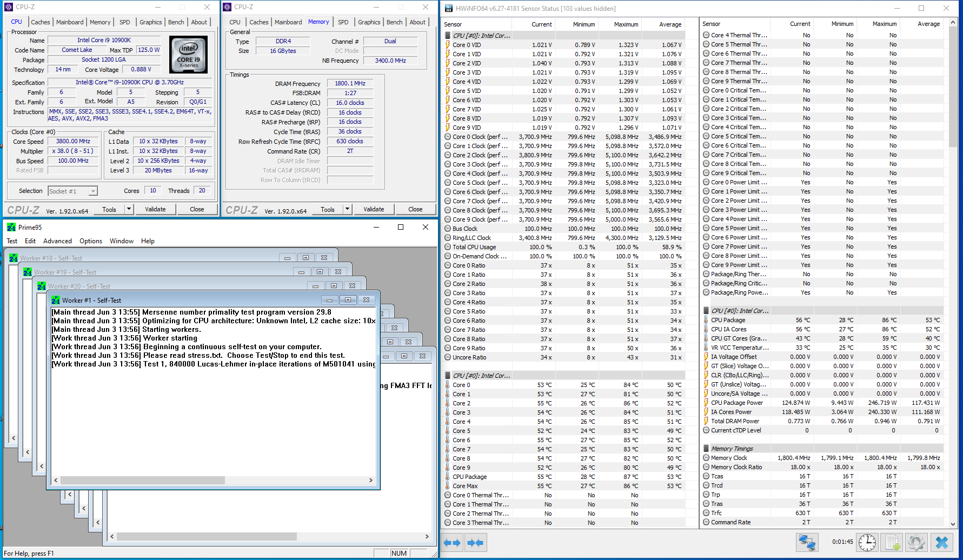Open the Test menu in Prime95
The height and width of the screenshot is (560, 963).
tap(12, 241)
